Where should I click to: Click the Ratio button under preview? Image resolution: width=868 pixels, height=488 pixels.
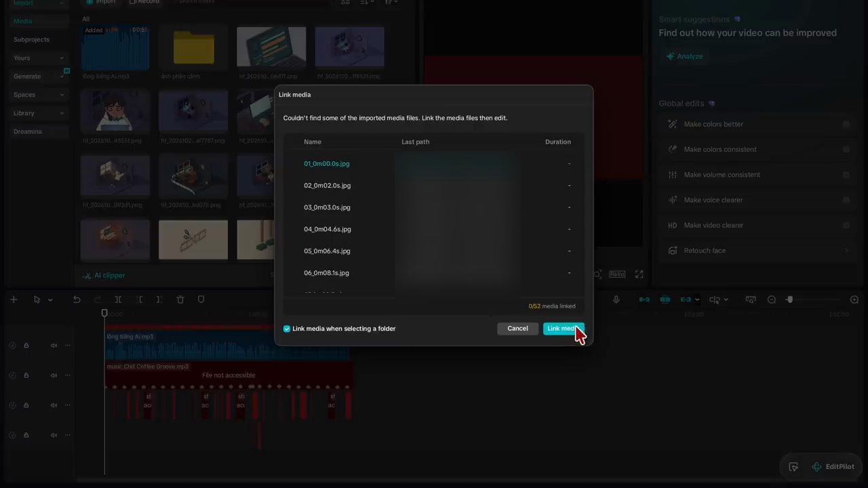(x=617, y=274)
